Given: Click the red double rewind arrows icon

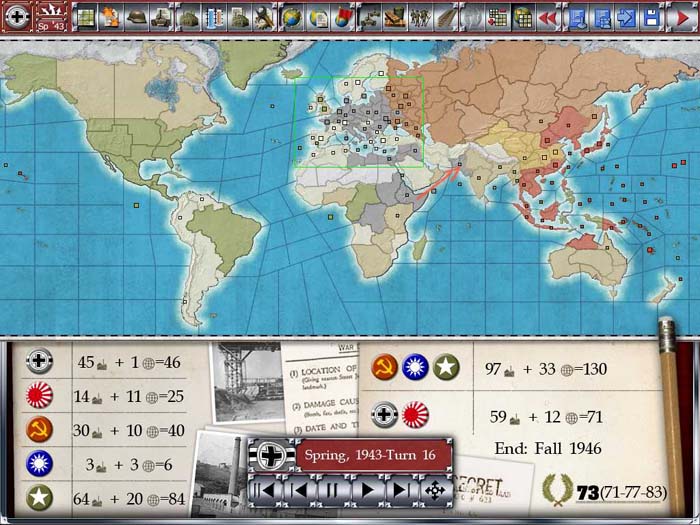Looking at the screenshot, I should [x=548, y=17].
